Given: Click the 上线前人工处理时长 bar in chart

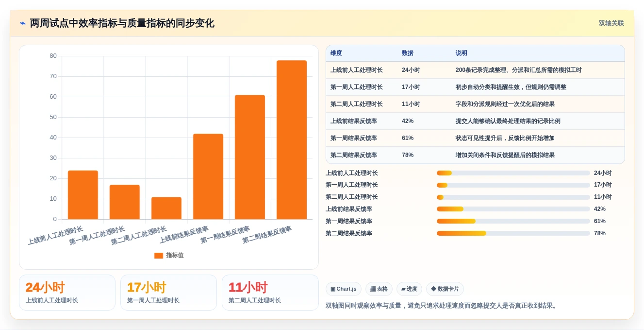Looking at the screenshot, I should click(83, 195).
